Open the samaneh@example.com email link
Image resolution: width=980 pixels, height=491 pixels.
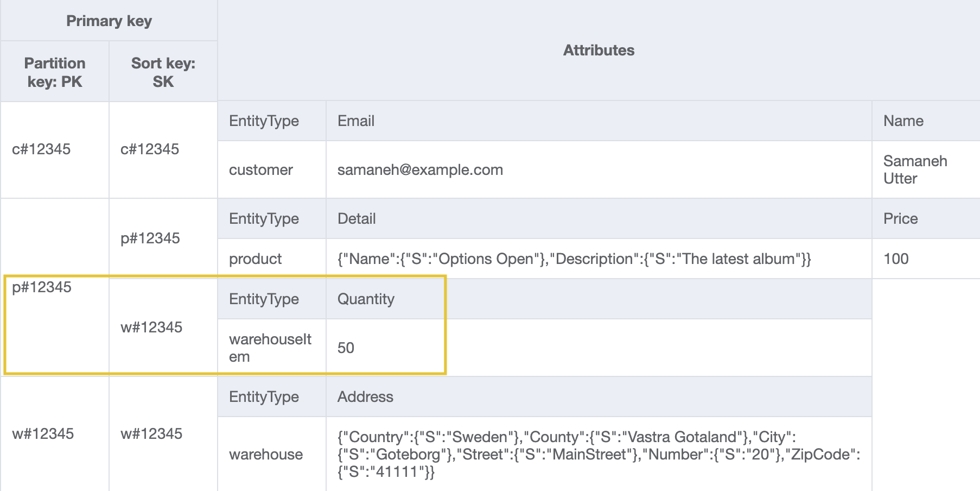click(420, 169)
